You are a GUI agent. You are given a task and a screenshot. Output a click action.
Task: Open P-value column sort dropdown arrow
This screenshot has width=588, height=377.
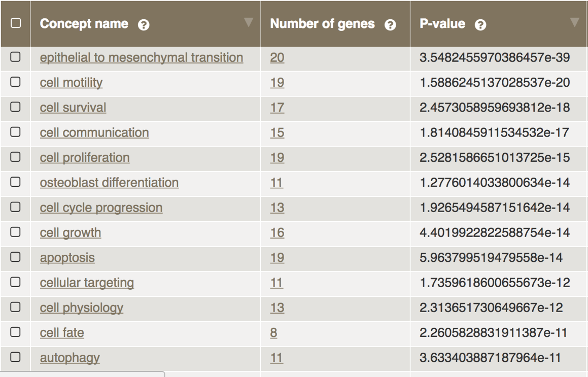(574, 22)
